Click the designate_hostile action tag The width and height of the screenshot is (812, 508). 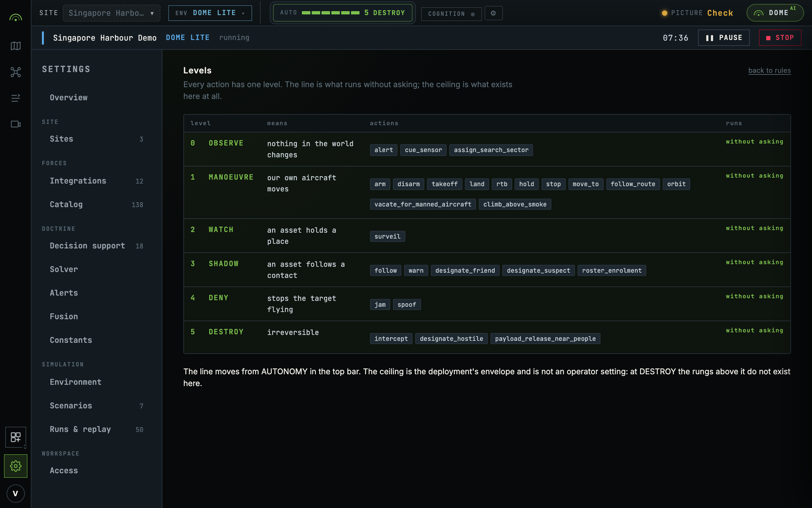[x=451, y=338]
